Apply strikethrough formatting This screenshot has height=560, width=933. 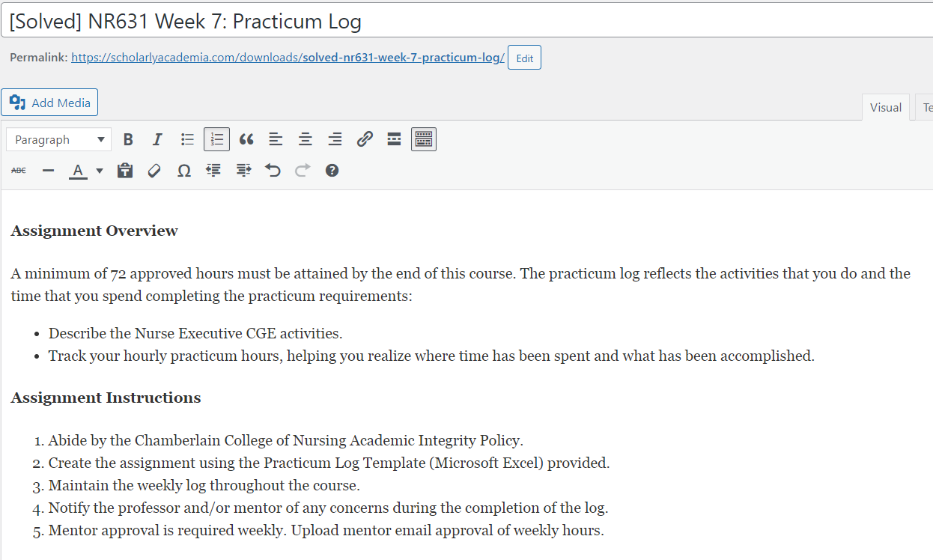19,171
